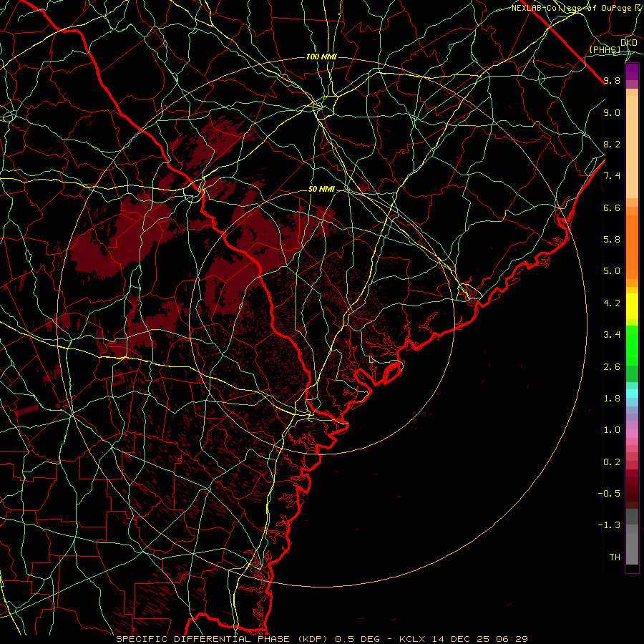Pick the pink band of the color bar
The width and height of the screenshot is (644, 644).
point(632,434)
